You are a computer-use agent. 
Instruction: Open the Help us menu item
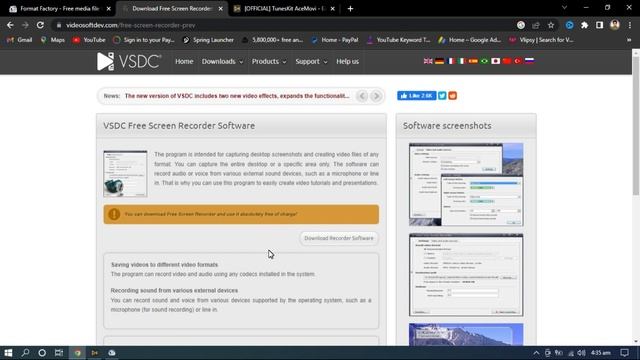347,62
